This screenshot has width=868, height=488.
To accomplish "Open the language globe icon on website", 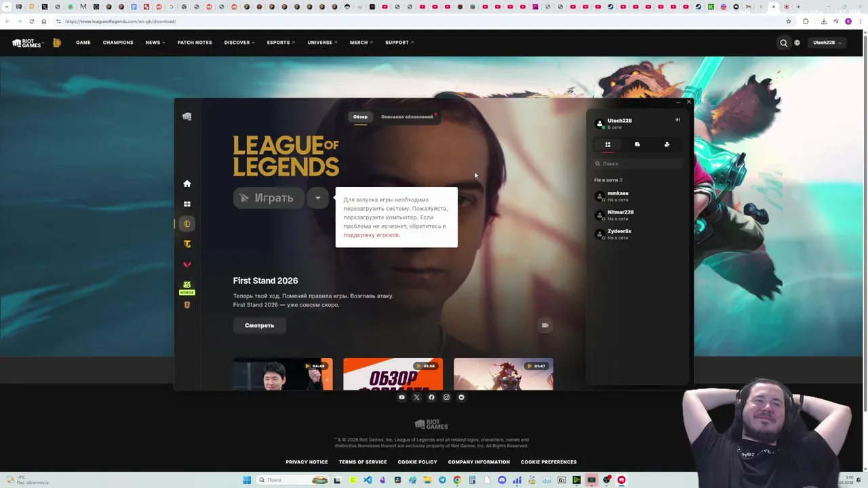I will (797, 43).
